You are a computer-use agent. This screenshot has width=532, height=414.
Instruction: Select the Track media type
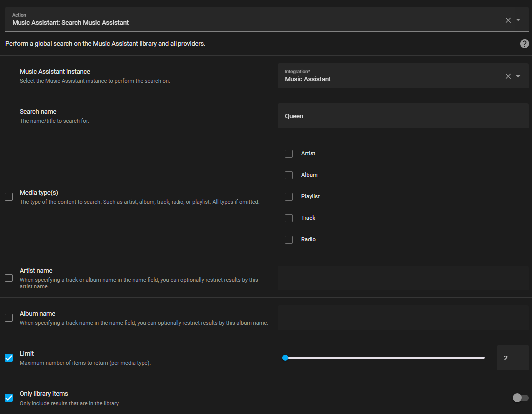(x=288, y=218)
